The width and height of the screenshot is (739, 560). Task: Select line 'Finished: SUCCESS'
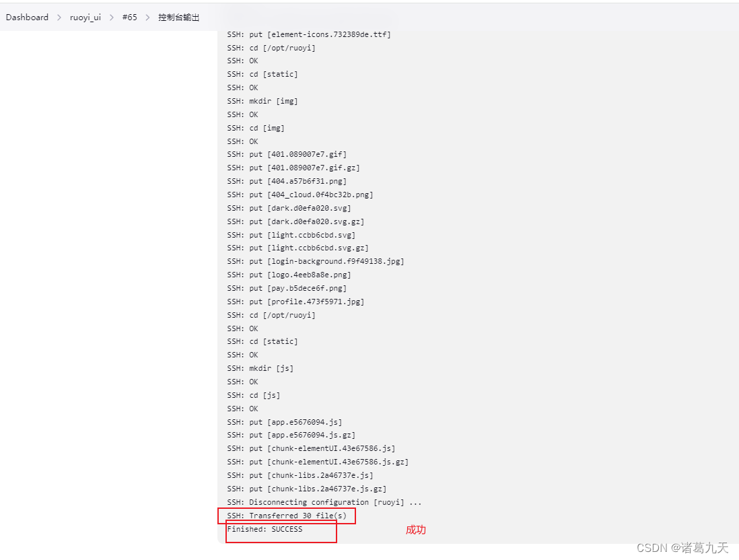coord(265,529)
